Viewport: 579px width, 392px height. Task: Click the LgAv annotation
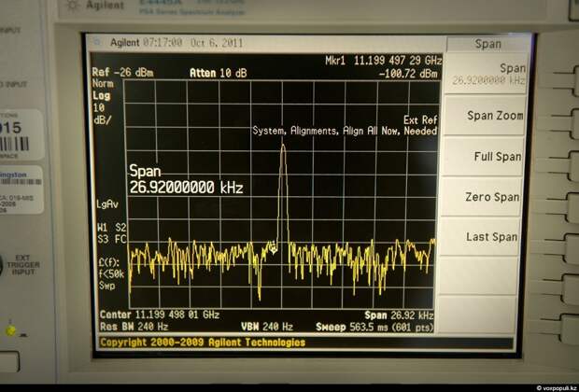click(107, 204)
